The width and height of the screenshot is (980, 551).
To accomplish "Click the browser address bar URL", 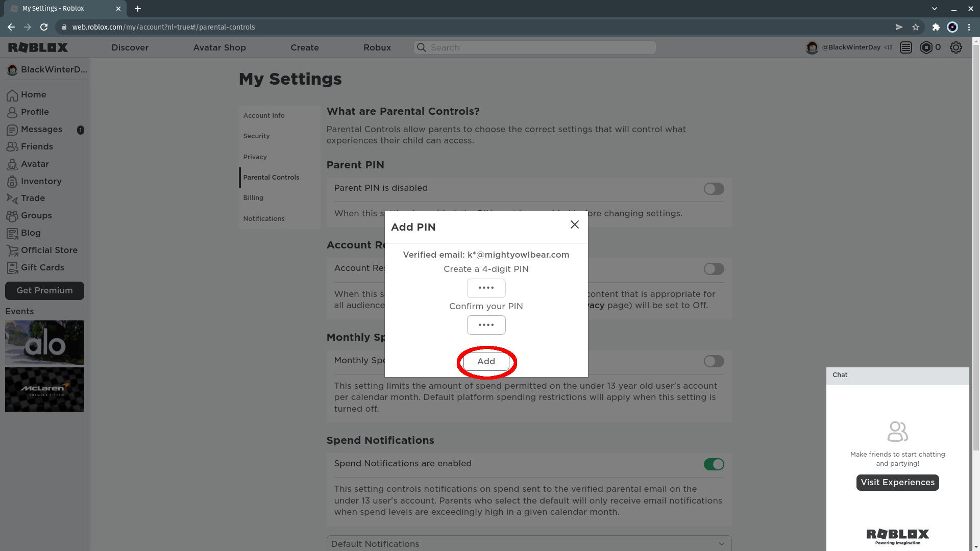I will click(163, 27).
